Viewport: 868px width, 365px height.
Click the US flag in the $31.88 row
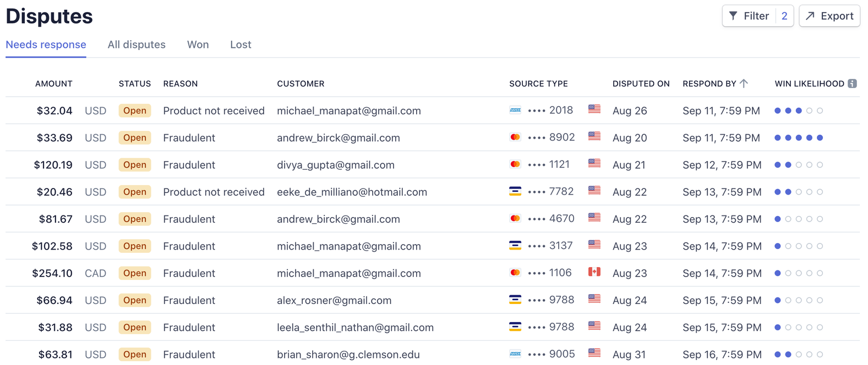pyautogui.click(x=594, y=325)
